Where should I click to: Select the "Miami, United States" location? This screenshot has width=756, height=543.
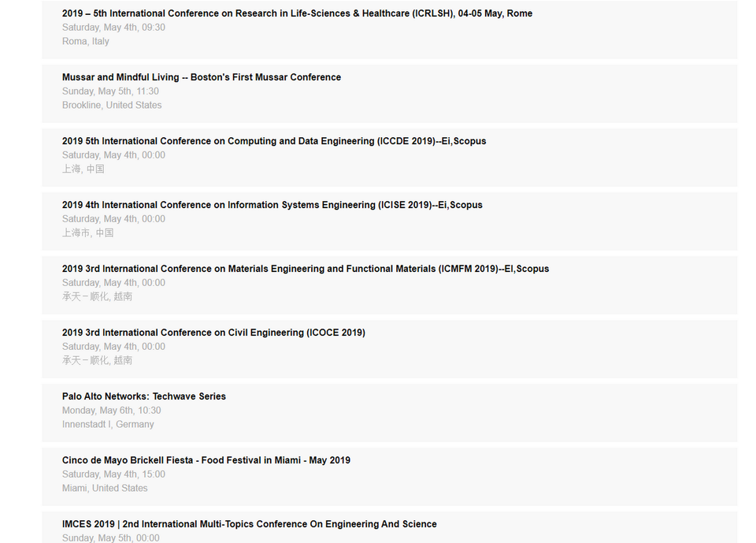[x=105, y=488]
